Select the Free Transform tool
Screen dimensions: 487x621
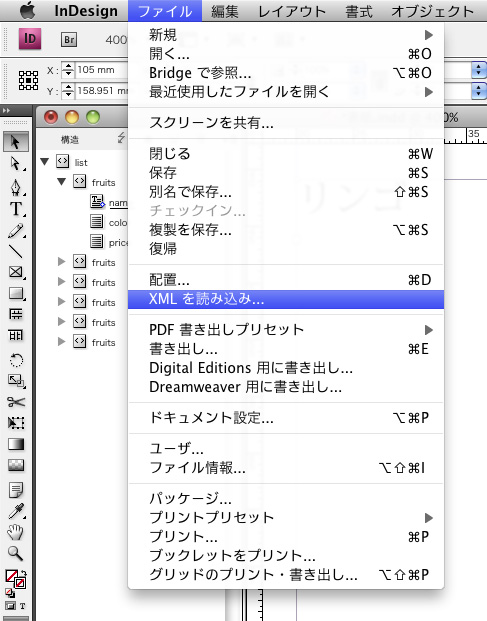click(x=15, y=423)
